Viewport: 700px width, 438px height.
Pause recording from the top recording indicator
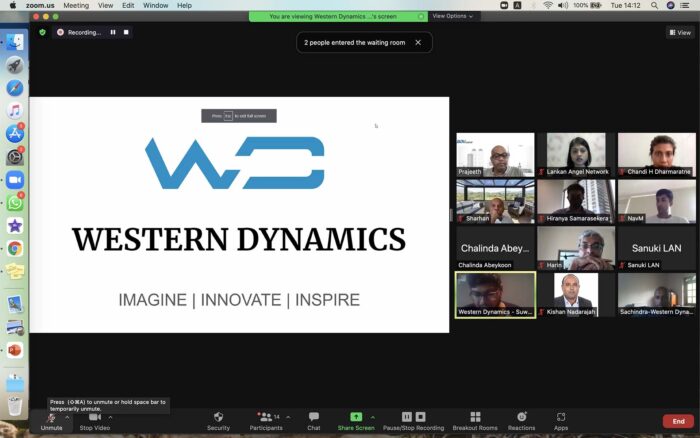pos(112,32)
